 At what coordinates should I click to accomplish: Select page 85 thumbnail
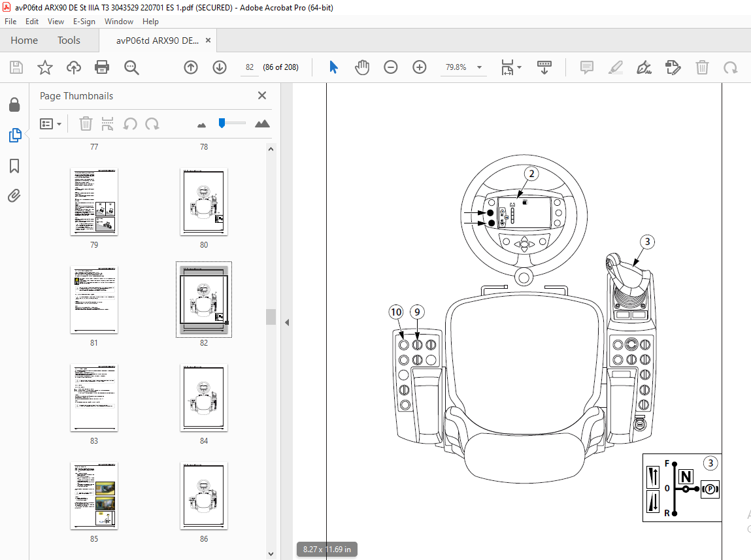(x=94, y=496)
